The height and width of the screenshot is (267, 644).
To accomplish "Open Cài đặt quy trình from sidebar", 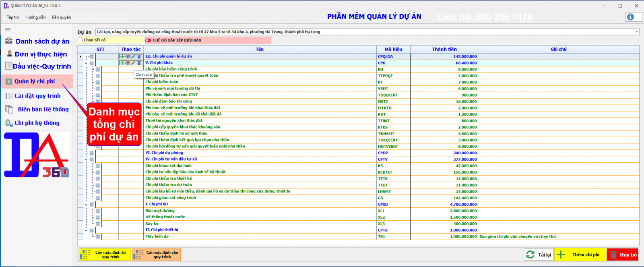I will coord(33,96).
